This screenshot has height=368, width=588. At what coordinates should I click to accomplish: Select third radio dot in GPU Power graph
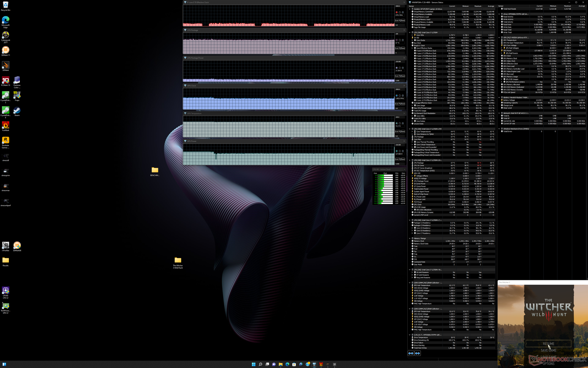(x=403, y=151)
